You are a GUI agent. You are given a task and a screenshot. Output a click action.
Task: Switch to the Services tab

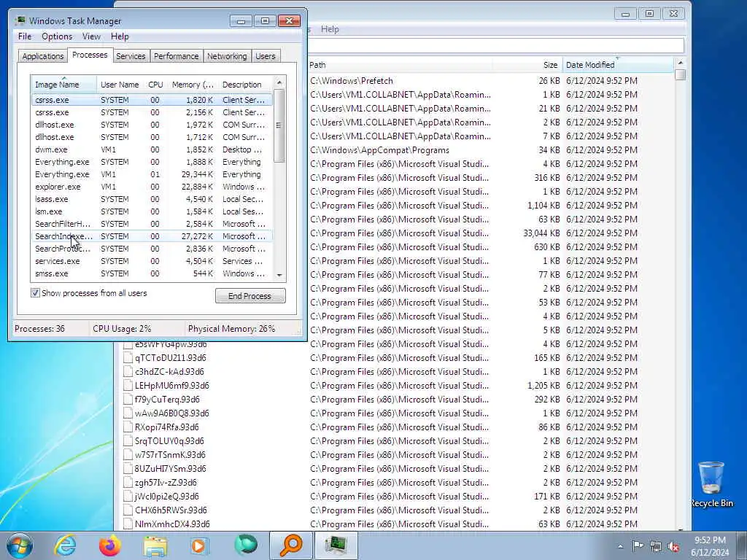[131, 56]
